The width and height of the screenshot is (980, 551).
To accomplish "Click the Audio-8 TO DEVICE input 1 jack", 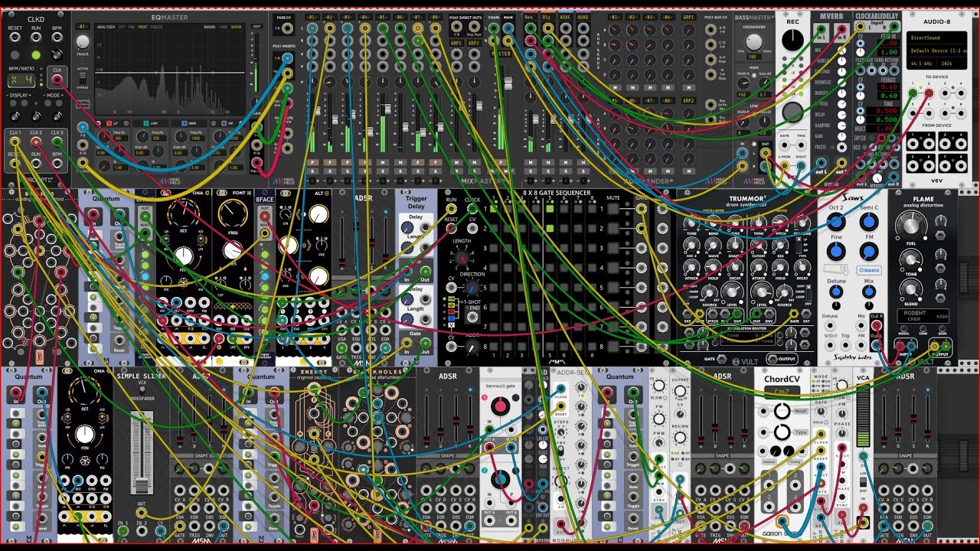I will (x=911, y=93).
